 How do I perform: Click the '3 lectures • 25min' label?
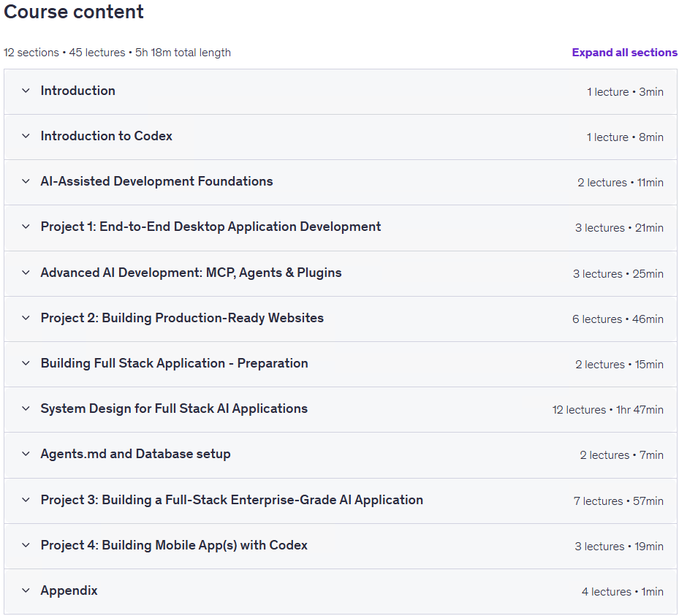click(x=618, y=274)
